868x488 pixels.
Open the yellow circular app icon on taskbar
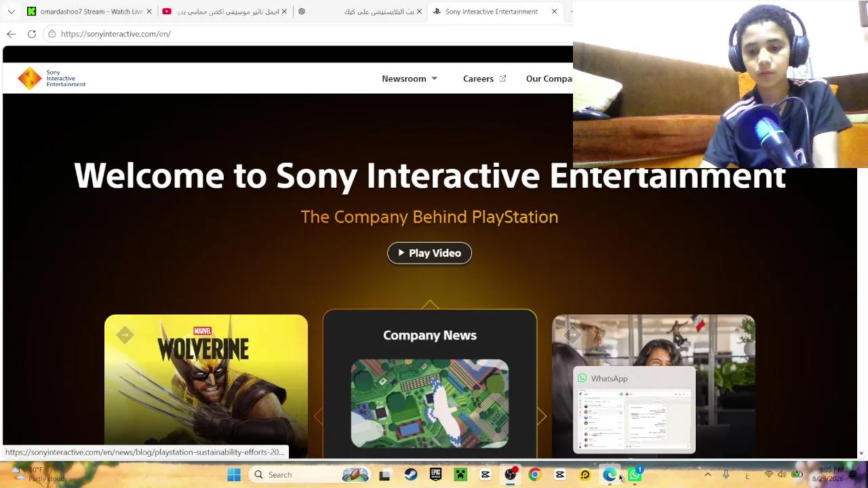(585, 475)
